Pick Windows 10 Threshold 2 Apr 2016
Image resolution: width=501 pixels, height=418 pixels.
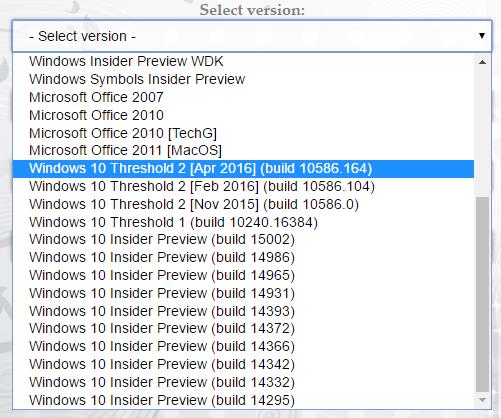[243, 169]
